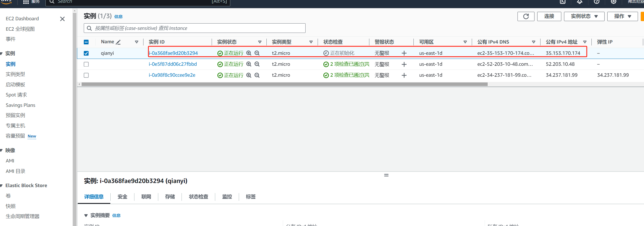
Task: Sort by 公有 IPv4 DNS column arrow
Action: pyautogui.click(x=534, y=42)
